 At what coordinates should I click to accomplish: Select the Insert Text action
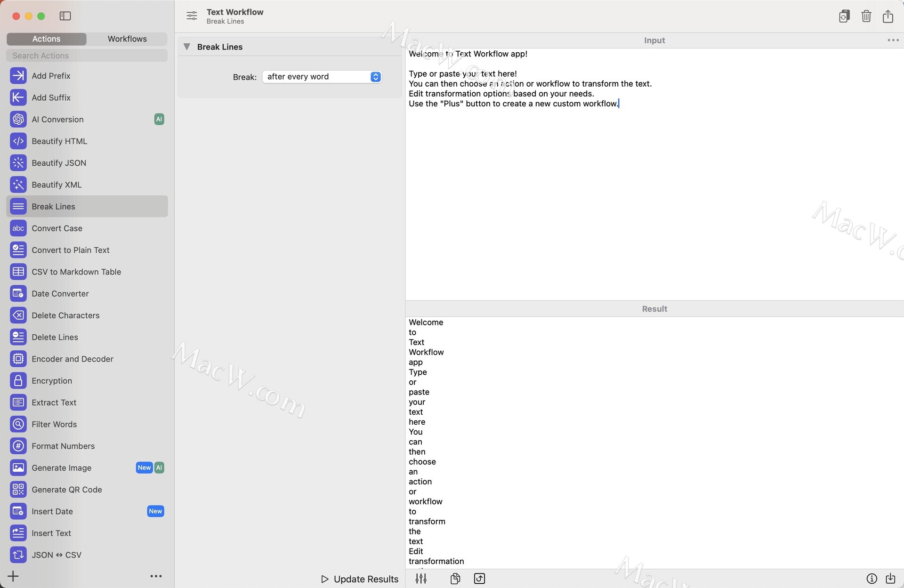87,533
